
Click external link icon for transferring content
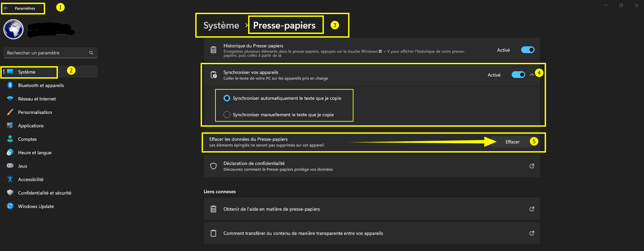click(x=532, y=233)
